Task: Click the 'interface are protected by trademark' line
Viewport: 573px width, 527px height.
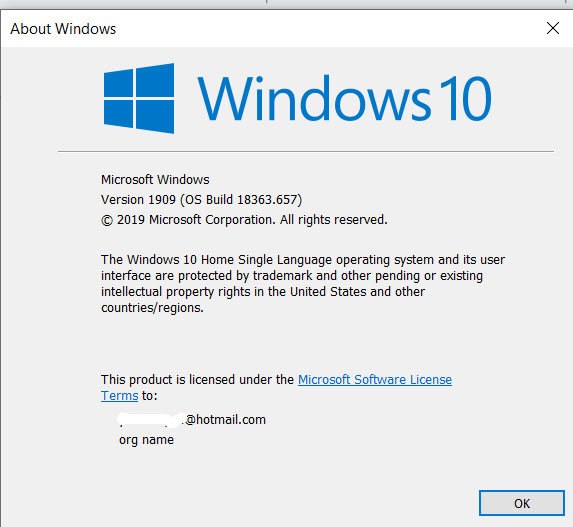Action: [292, 276]
